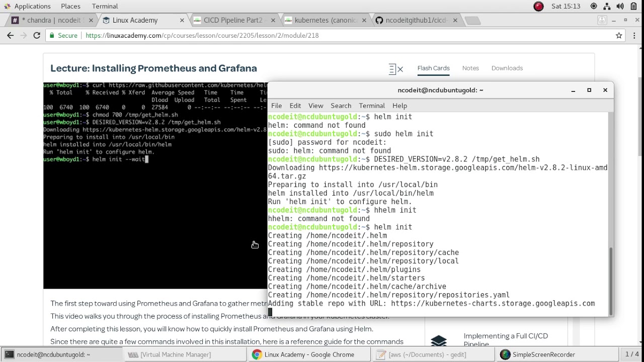Open the Terminal menu in top bar
This screenshot has height=362, width=644.
(105, 6)
